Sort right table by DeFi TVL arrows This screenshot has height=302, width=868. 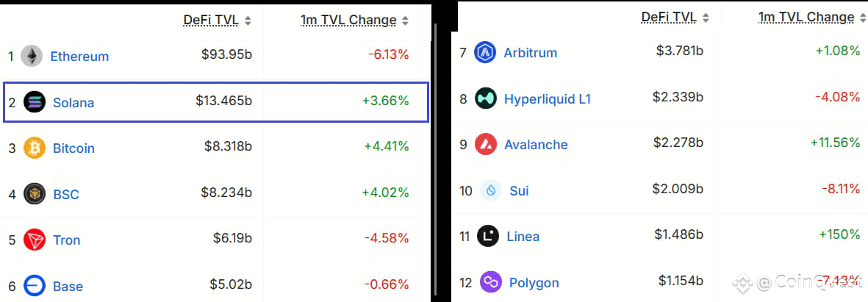(706, 18)
